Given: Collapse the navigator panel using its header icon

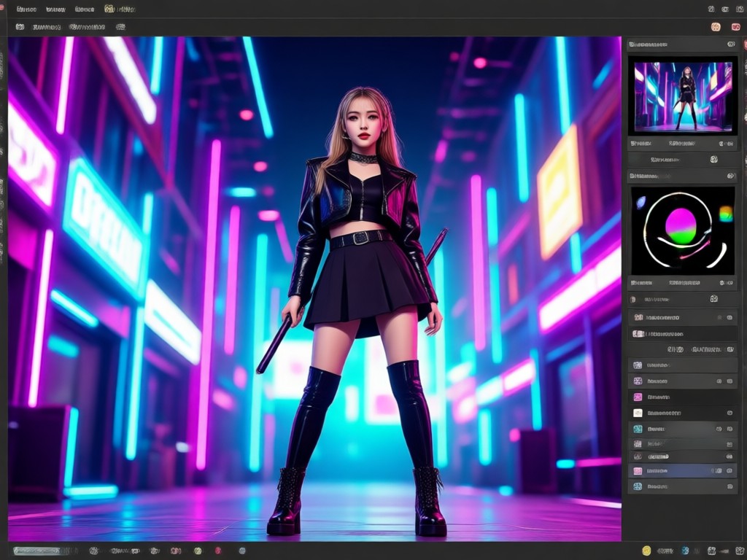Looking at the screenshot, I should [x=731, y=44].
